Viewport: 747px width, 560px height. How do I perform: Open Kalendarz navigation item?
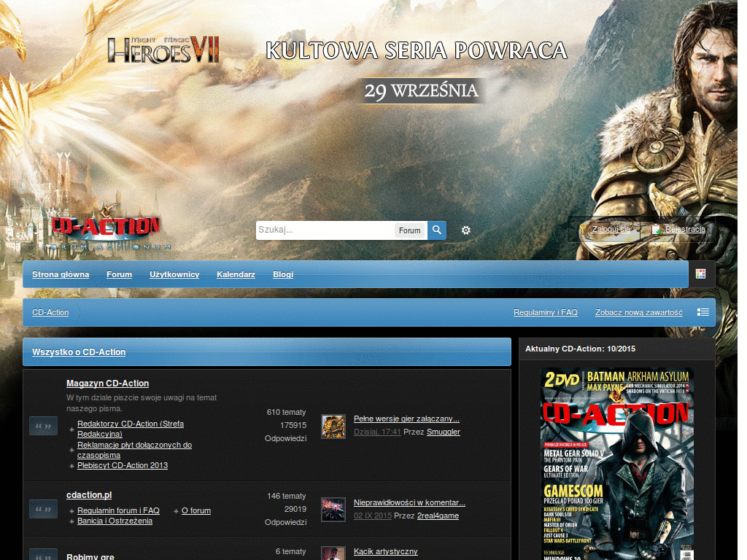(236, 274)
